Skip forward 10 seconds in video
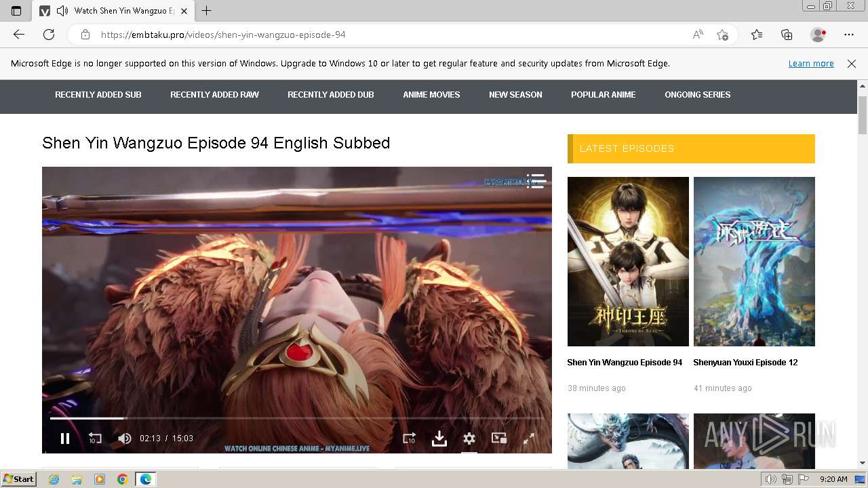 click(409, 439)
